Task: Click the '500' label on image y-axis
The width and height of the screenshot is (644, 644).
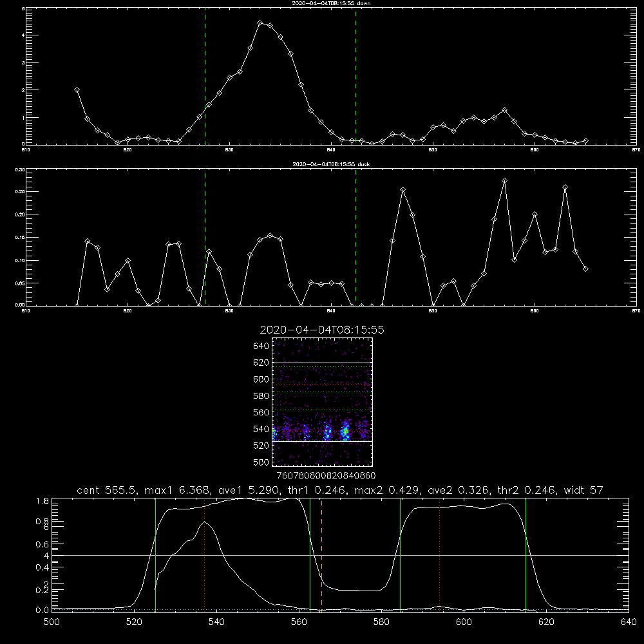Action: click(x=261, y=462)
